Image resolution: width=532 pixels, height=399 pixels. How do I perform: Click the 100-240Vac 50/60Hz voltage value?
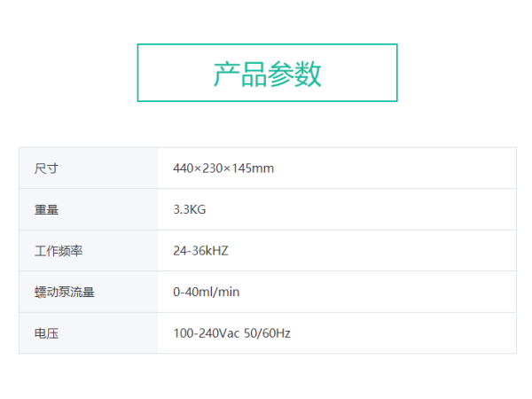coord(231,333)
